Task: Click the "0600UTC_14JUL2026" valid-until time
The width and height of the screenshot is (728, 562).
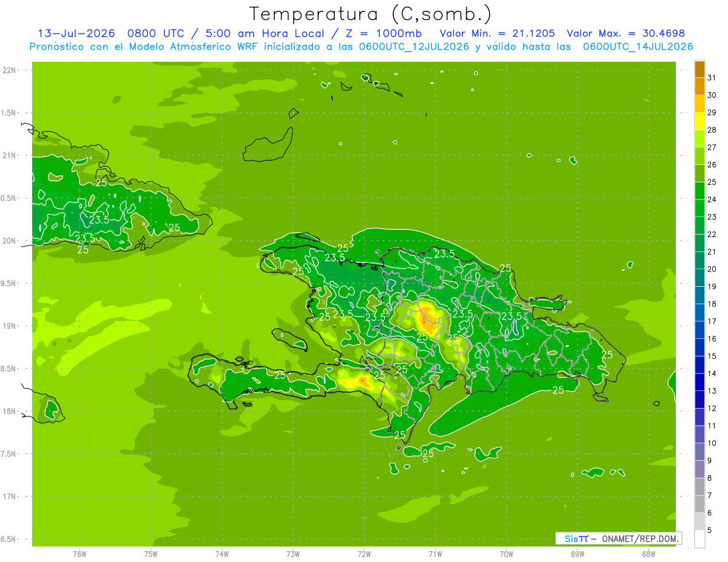Action: 638,47
